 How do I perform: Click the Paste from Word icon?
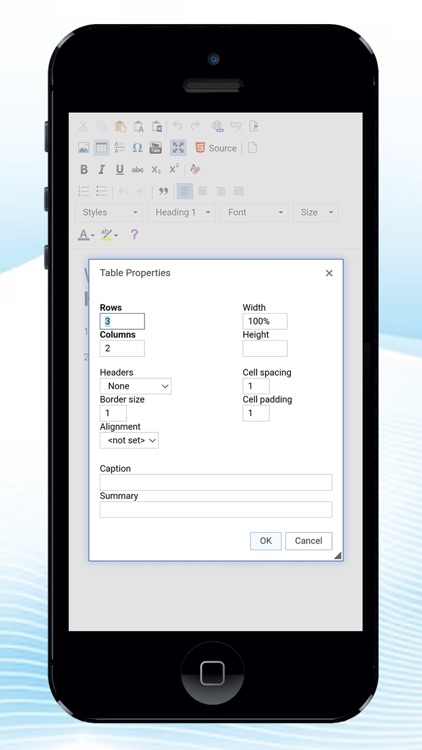point(156,126)
